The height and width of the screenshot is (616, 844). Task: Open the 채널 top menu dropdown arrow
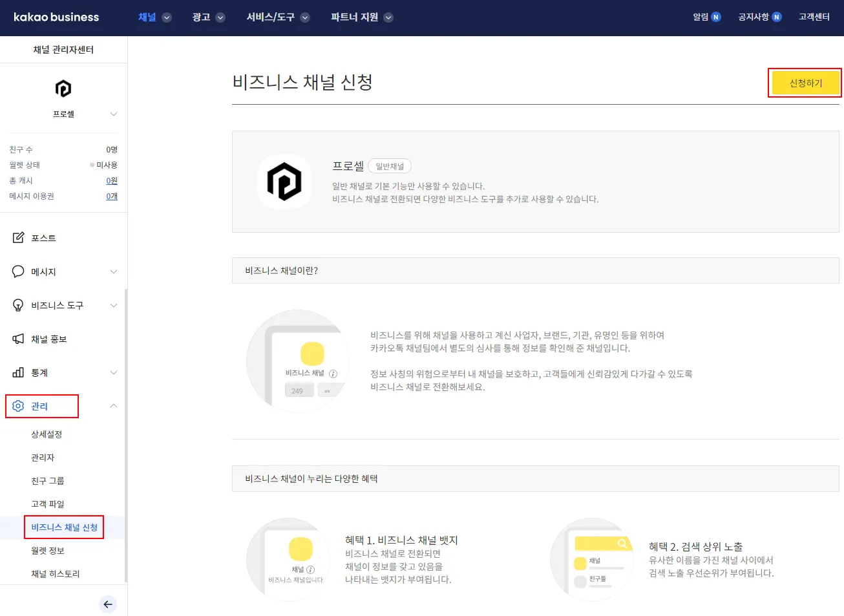click(x=167, y=17)
